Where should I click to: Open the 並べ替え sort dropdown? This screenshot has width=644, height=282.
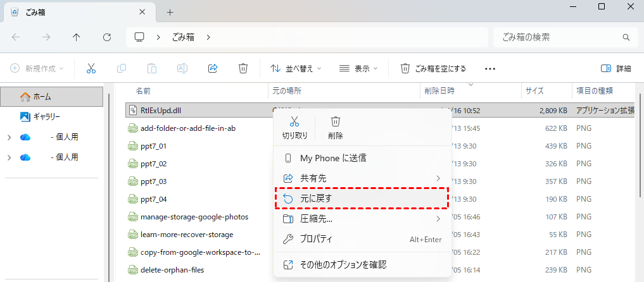pyautogui.click(x=296, y=68)
